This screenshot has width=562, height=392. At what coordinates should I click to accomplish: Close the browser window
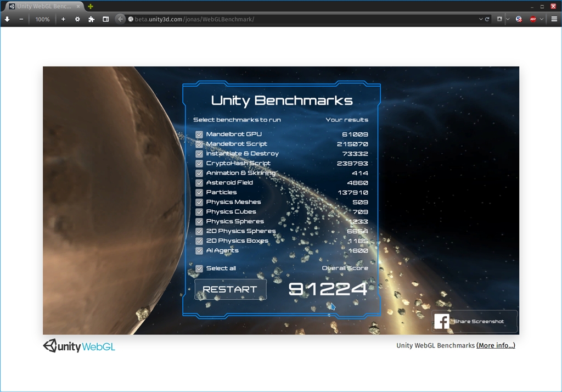pos(553,7)
